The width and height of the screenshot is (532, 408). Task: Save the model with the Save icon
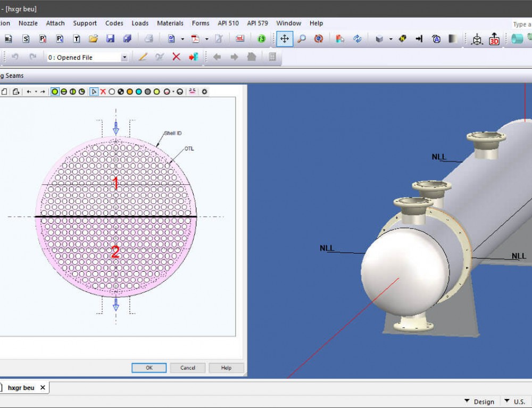111,38
